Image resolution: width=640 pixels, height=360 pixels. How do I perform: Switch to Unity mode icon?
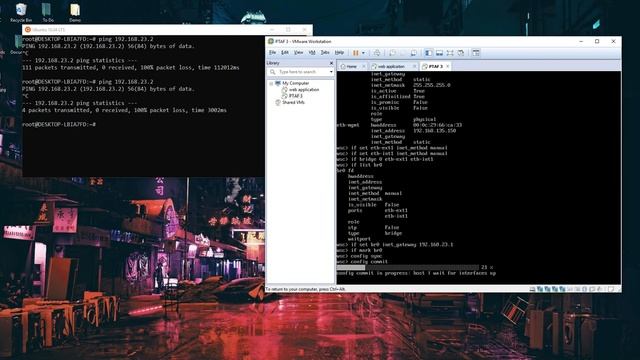(461, 53)
